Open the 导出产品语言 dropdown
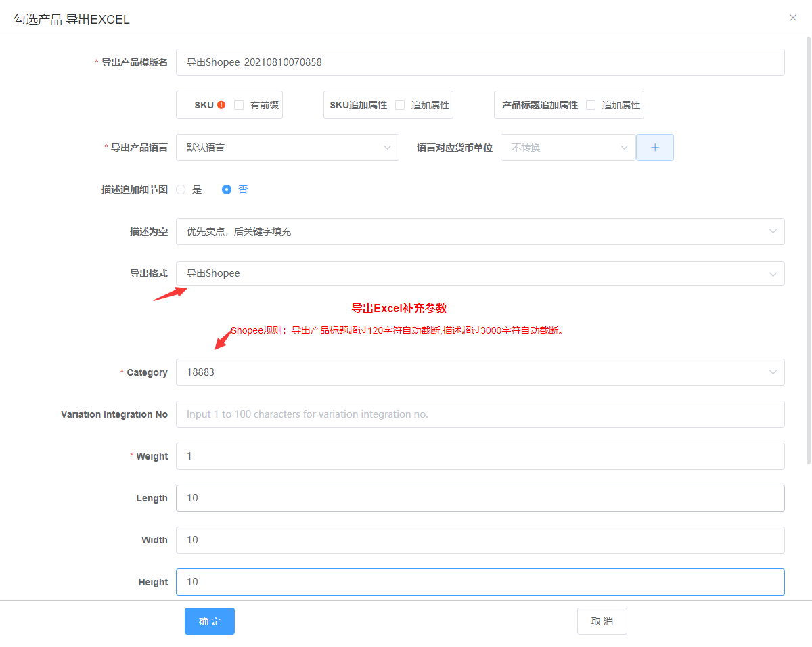This screenshot has height=647, width=812. (288, 148)
